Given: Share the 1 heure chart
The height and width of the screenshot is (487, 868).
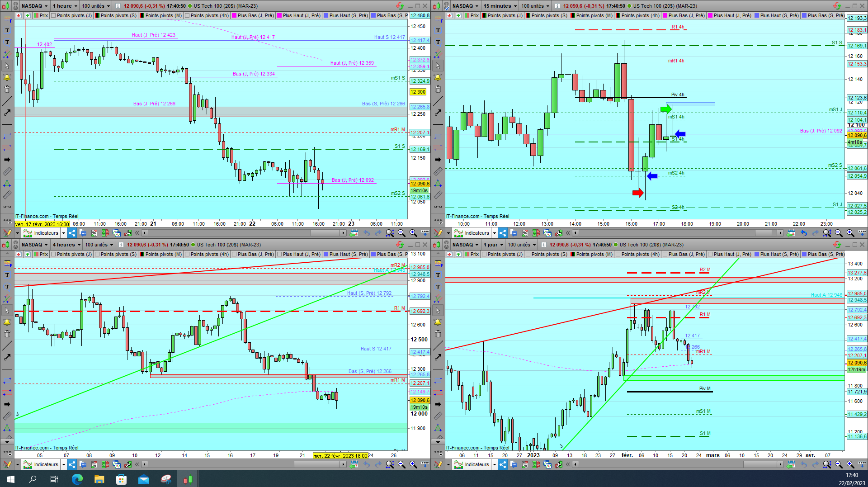Looking at the screenshot, I should (x=72, y=233).
